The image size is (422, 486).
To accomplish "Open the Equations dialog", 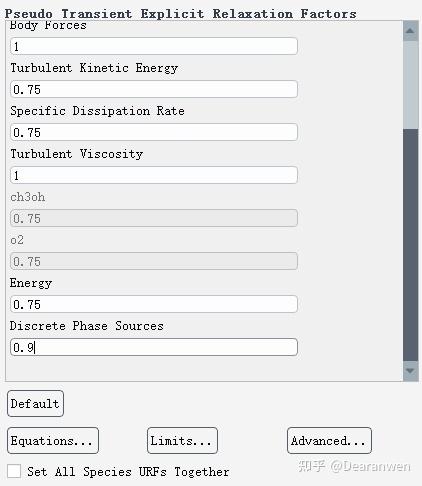I will tap(53, 441).
